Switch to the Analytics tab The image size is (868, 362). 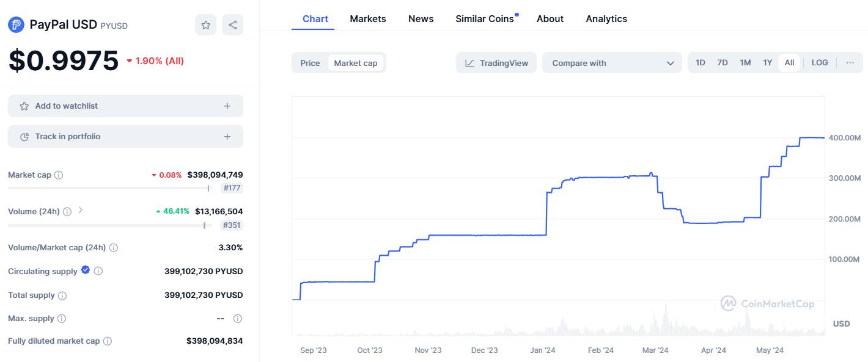pos(606,19)
